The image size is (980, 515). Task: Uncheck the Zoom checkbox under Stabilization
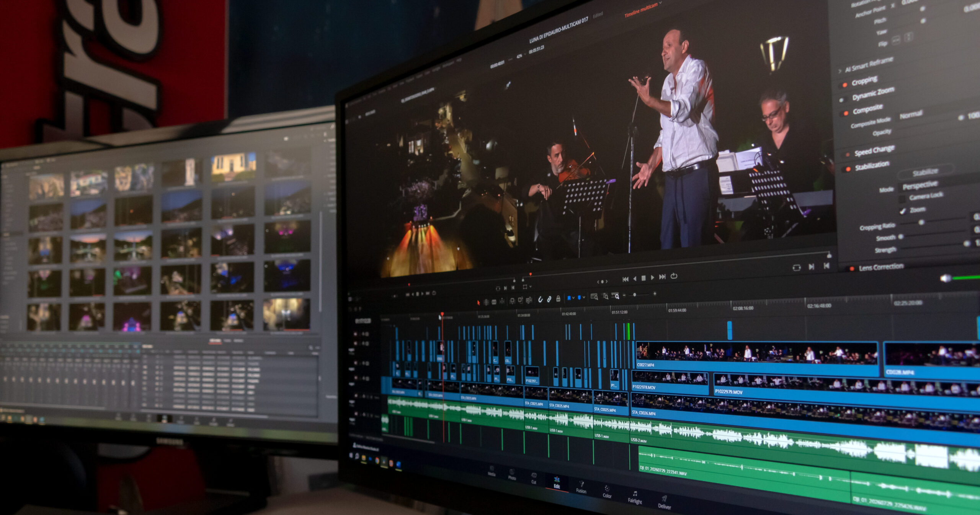tap(903, 211)
